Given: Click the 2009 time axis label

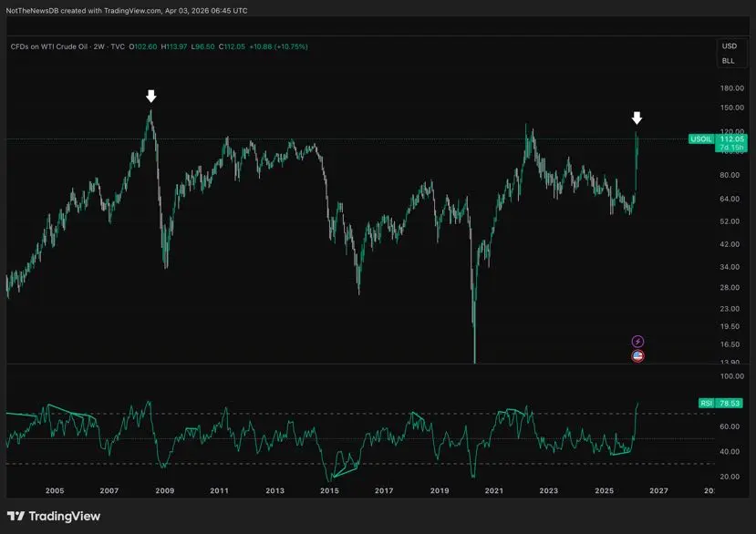Looking at the screenshot, I should pos(164,490).
